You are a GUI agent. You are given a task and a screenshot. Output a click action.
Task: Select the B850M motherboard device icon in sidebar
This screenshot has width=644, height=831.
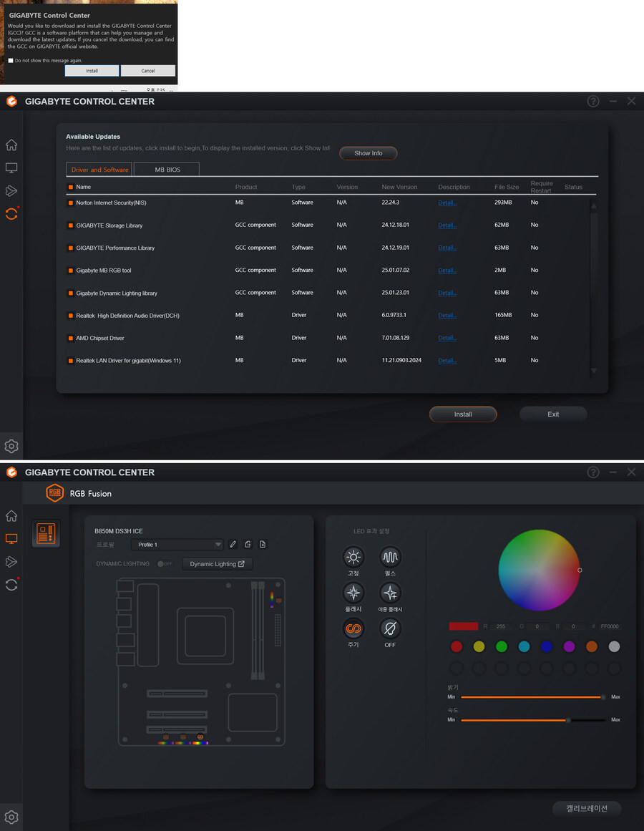(46, 534)
